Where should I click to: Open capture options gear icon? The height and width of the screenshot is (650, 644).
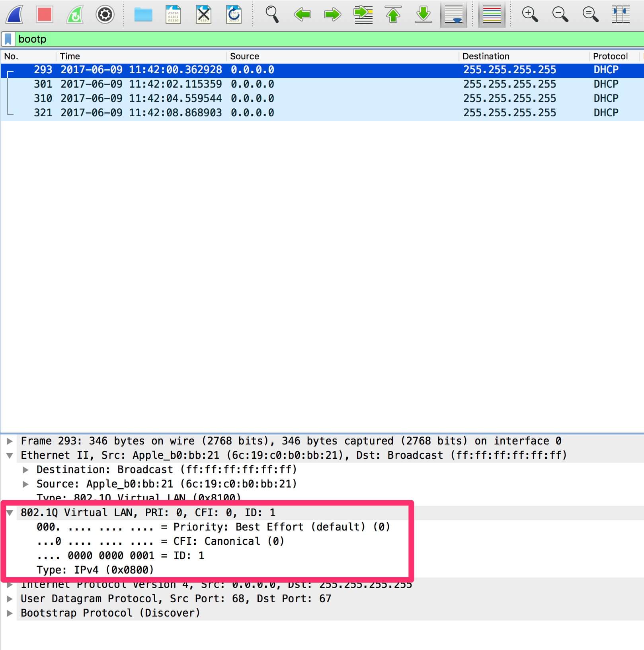pyautogui.click(x=105, y=14)
